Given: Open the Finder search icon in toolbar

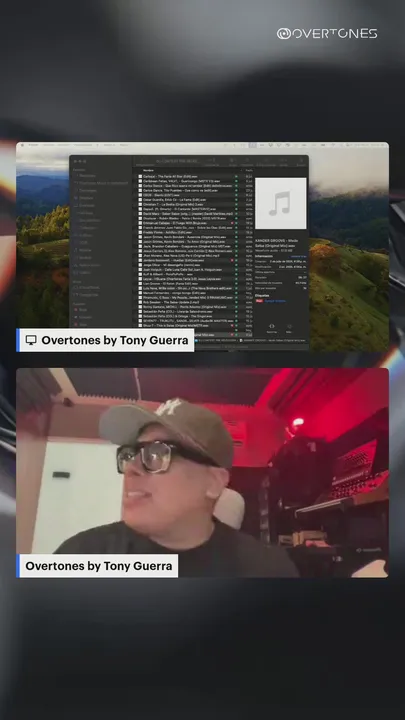Looking at the screenshot, I should pyautogui.click(x=302, y=161).
